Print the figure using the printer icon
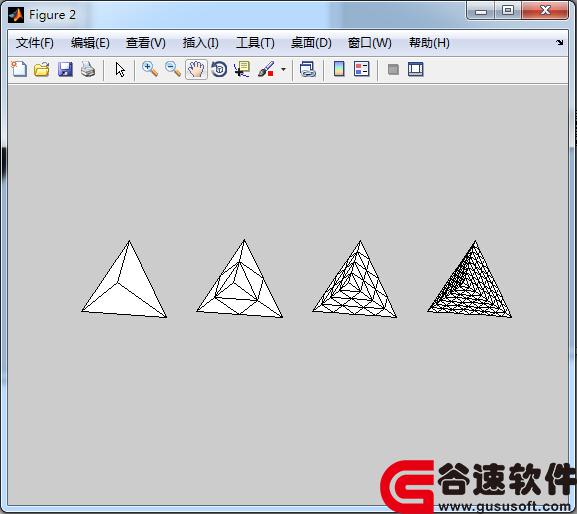This screenshot has height=514, width=577. [88, 69]
